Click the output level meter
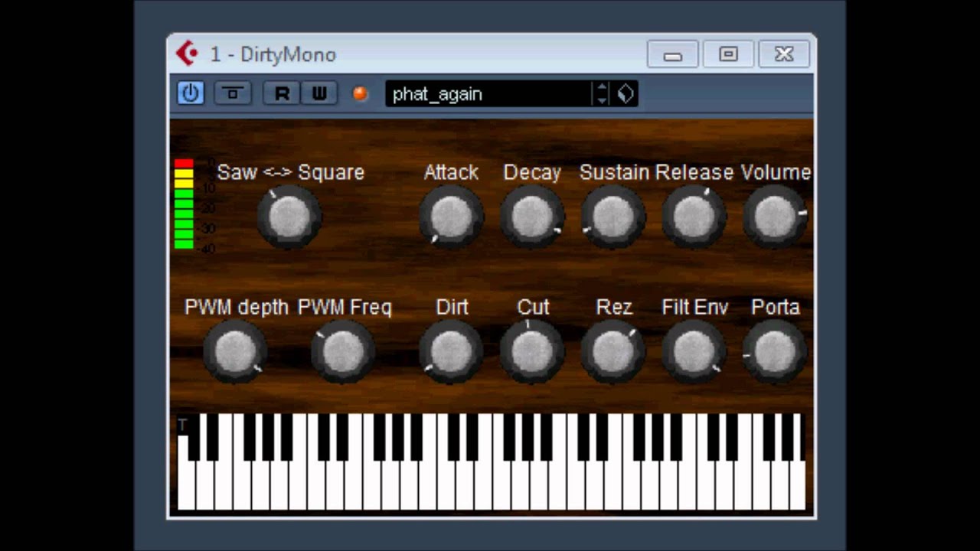Viewport: 980px width, 551px height. [184, 204]
